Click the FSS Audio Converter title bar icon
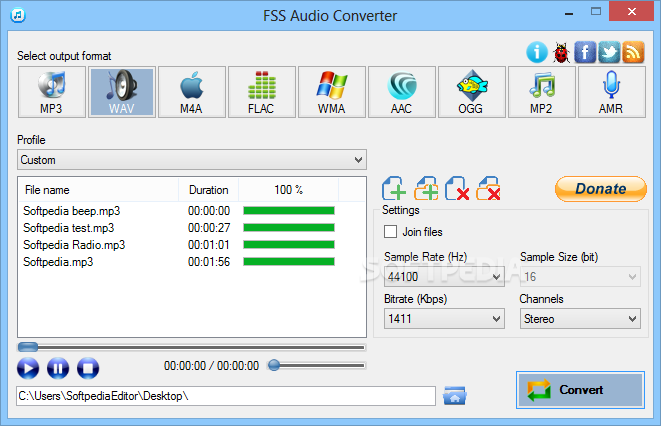The width and height of the screenshot is (661, 426). [18, 16]
